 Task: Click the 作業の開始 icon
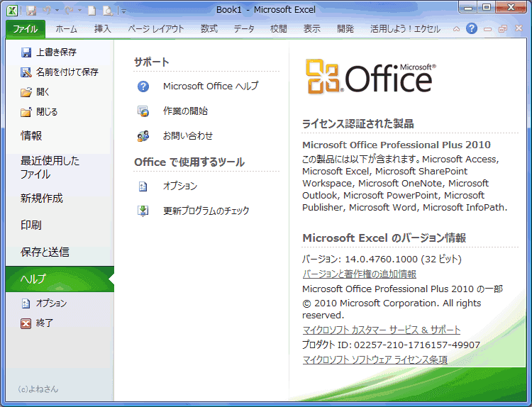click(143, 111)
